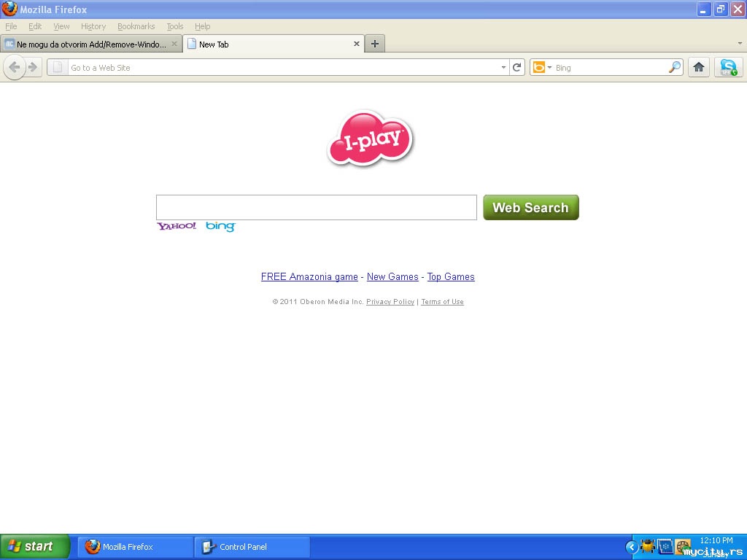Screen dimensions: 747x560
Task: Open the Bookmarks menu
Action: click(x=136, y=26)
